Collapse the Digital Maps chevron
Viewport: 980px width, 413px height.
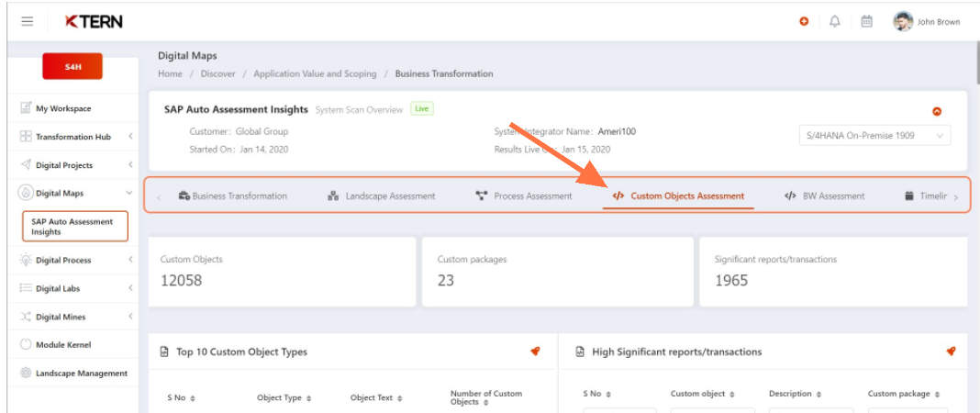click(129, 193)
